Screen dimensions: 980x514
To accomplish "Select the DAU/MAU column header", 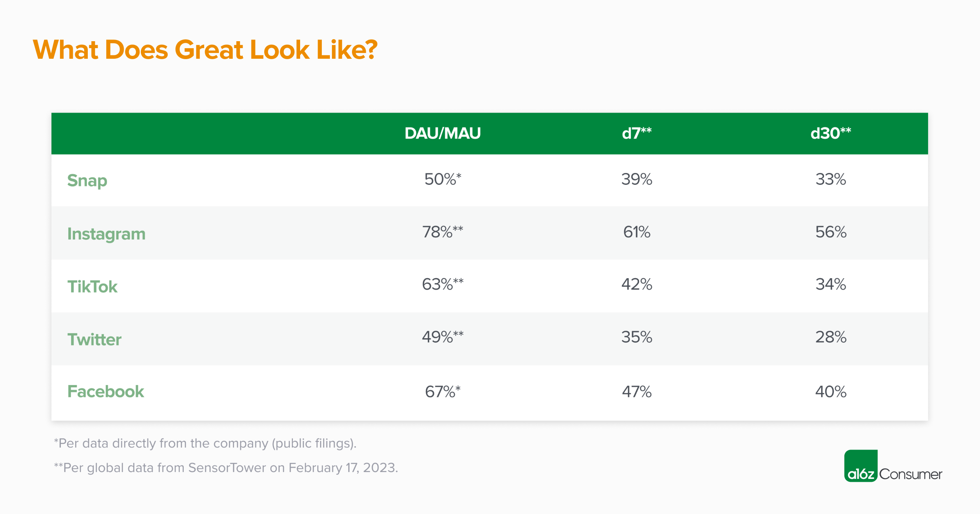I will (443, 133).
